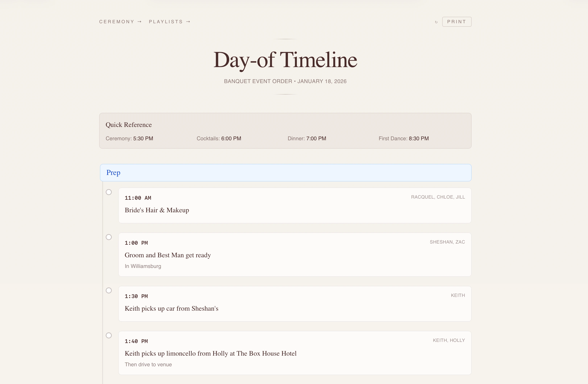The height and width of the screenshot is (384, 588).
Task: Mark 11:00 AM Bride's Hair & Makeup circle
Action: pos(109,192)
